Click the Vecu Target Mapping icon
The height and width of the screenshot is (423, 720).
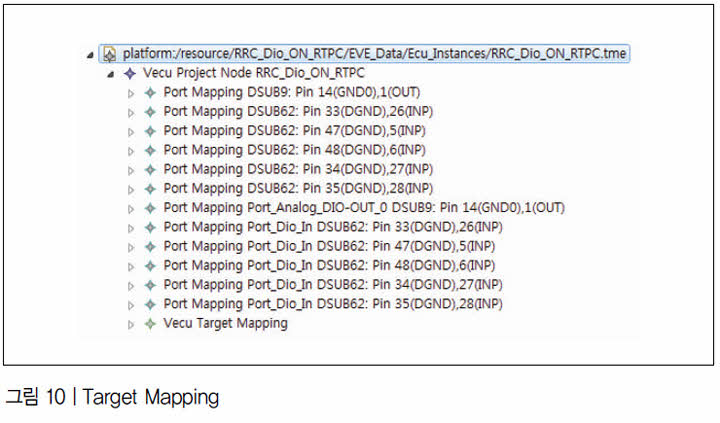[150, 324]
